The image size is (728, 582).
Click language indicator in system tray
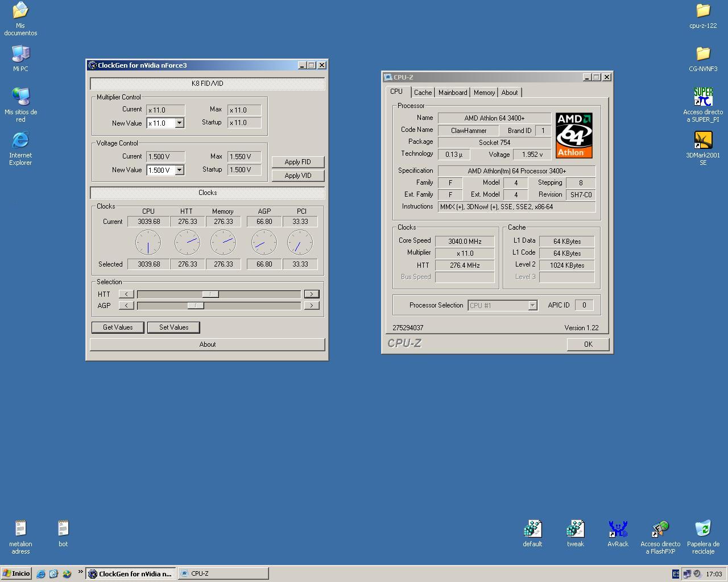click(x=676, y=574)
